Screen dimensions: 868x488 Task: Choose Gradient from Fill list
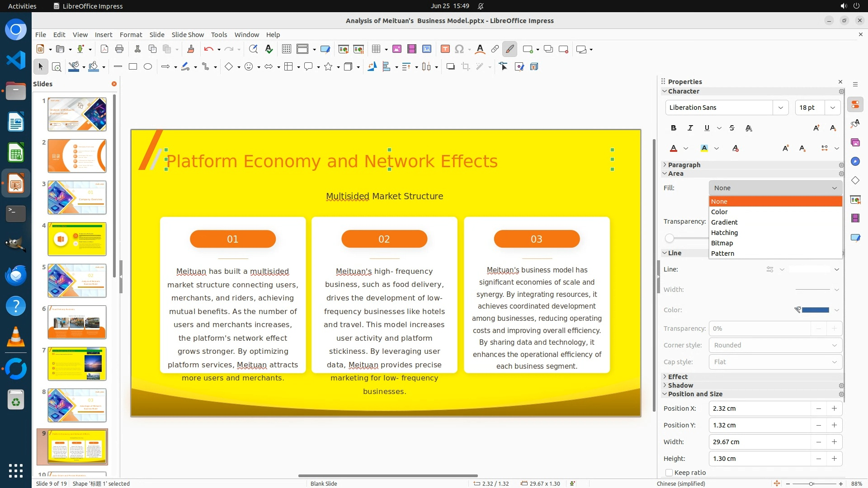coord(724,222)
